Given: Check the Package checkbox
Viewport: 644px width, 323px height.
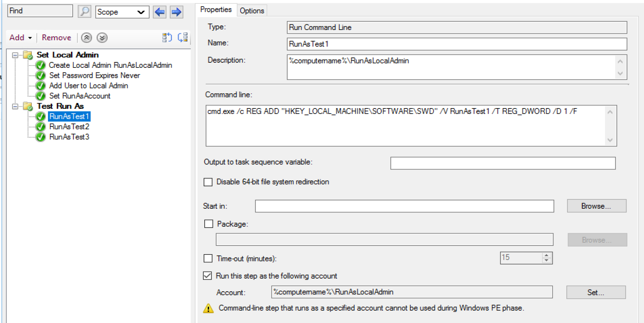Looking at the screenshot, I should (x=209, y=224).
